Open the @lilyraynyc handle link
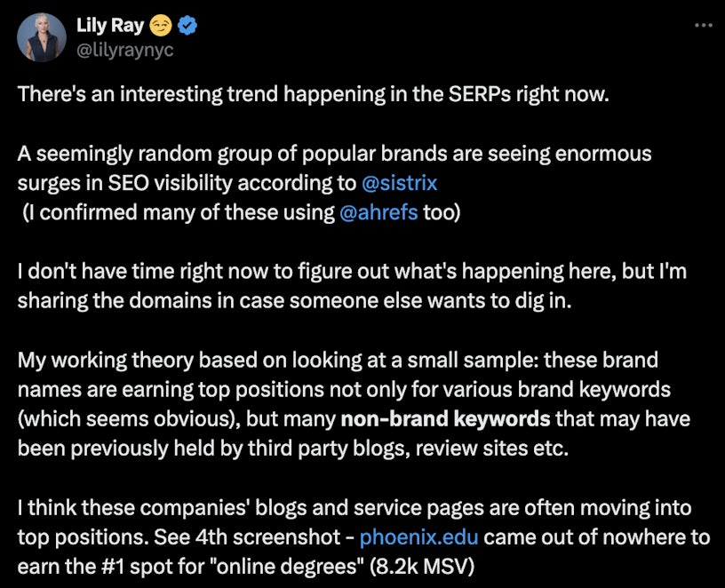The width and height of the screenshot is (725, 588). (126, 51)
